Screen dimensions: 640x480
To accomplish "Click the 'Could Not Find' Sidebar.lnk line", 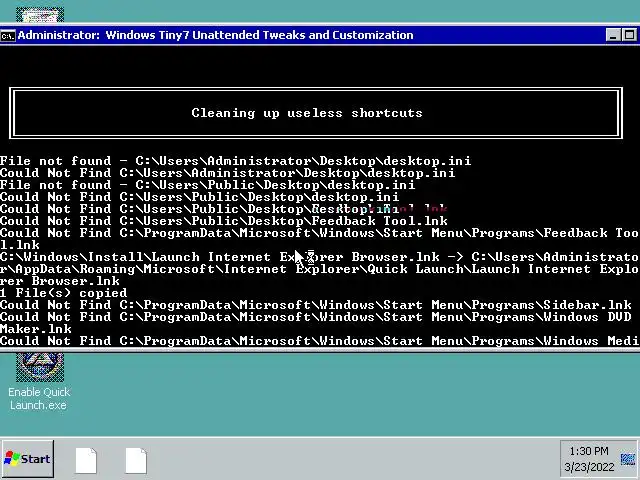I will (316, 305).
